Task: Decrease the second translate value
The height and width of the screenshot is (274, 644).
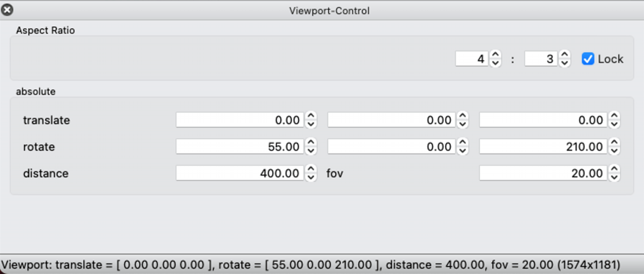Action: [463, 124]
